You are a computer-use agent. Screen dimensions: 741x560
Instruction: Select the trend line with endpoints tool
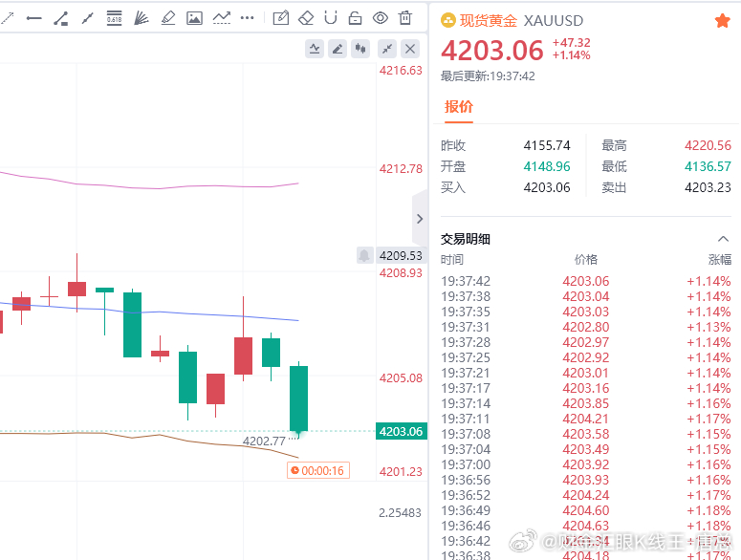(x=60, y=18)
